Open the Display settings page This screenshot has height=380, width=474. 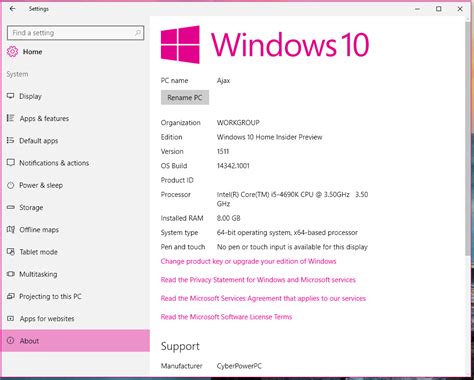pos(75,96)
